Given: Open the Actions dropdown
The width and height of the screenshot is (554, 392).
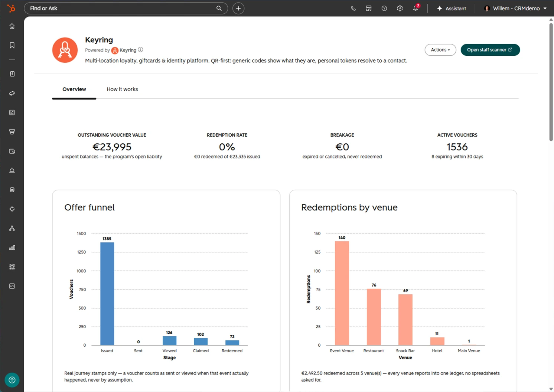Looking at the screenshot, I should click(x=440, y=50).
